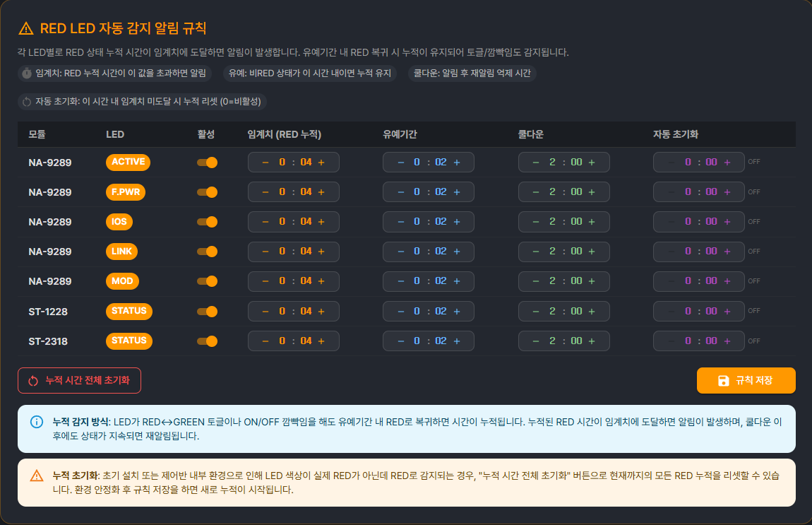Increase grace period for ST-1228 STATUS row
Screen dimensions: 812x525
click(457, 311)
